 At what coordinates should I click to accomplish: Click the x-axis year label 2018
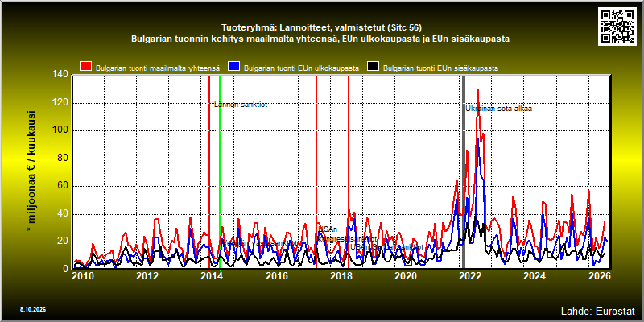click(x=341, y=276)
